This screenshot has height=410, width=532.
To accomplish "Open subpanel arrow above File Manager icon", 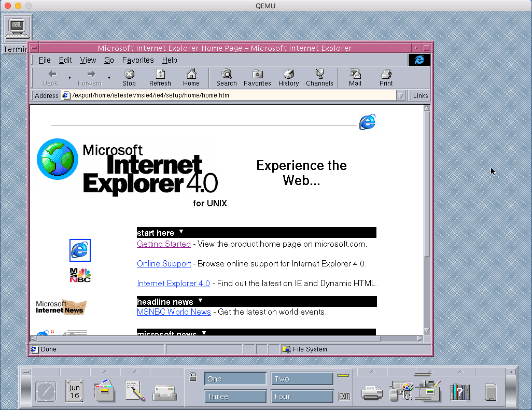I will click(x=105, y=372).
